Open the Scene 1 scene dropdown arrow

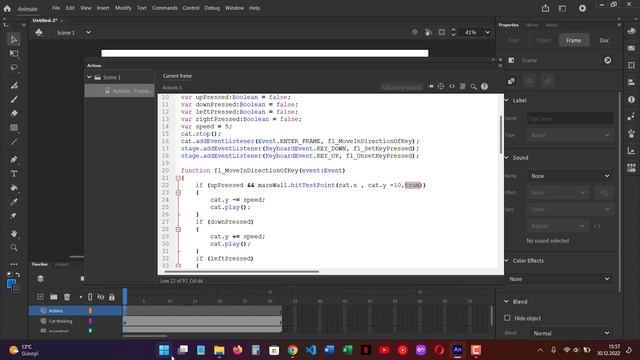coord(88,32)
